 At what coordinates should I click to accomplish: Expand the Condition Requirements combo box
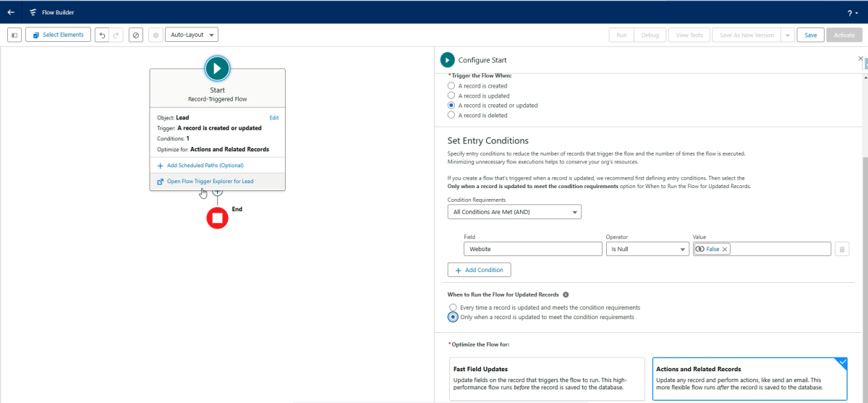point(514,212)
